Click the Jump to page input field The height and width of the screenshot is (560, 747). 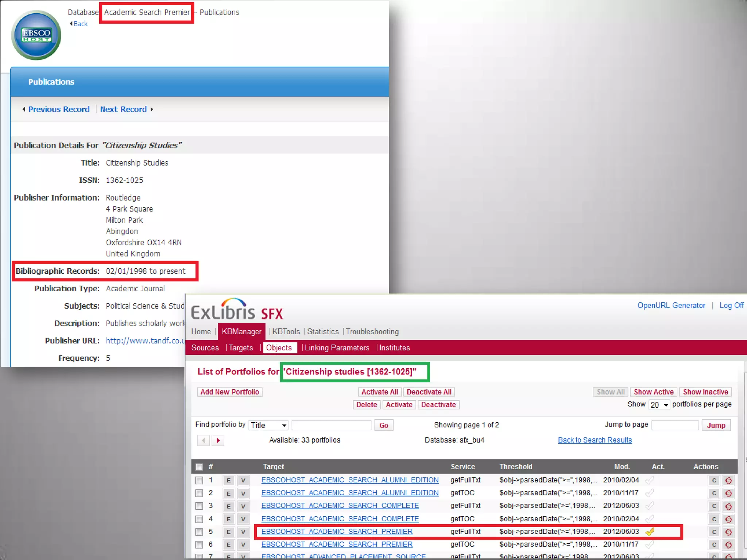(675, 425)
